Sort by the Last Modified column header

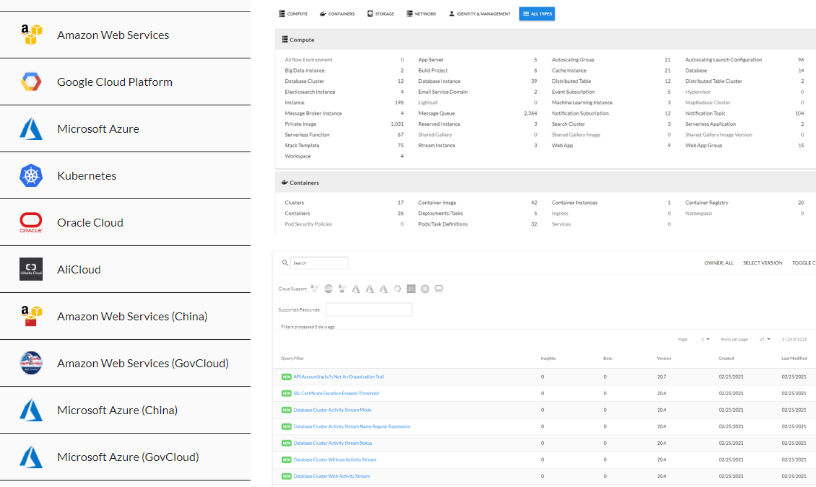click(x=794, y=358)
